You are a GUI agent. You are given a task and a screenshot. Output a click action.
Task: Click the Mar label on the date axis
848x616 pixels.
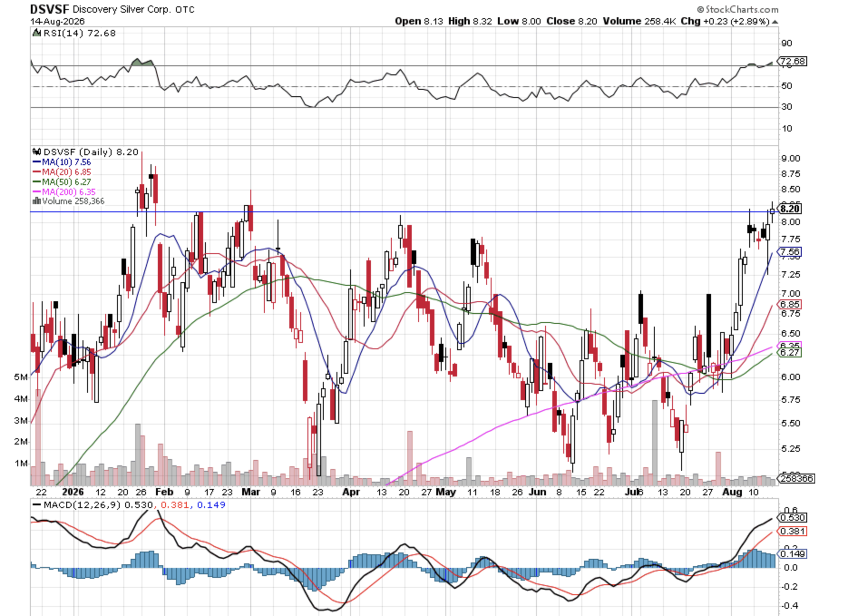tap(251, 492)
